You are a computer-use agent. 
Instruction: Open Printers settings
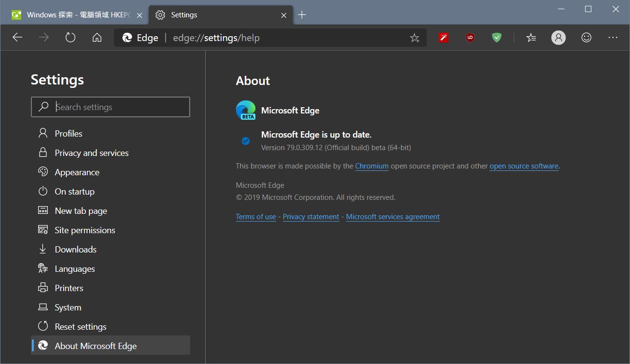click(x=111, y=288)
